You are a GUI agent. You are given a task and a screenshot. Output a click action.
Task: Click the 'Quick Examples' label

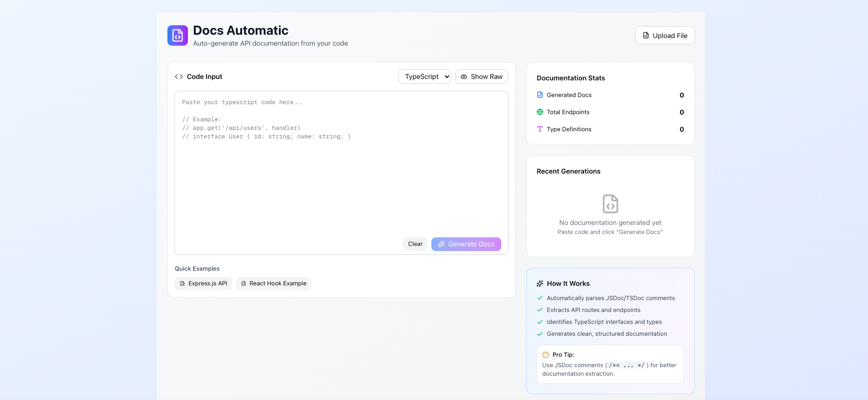click(x=197, y=269)
